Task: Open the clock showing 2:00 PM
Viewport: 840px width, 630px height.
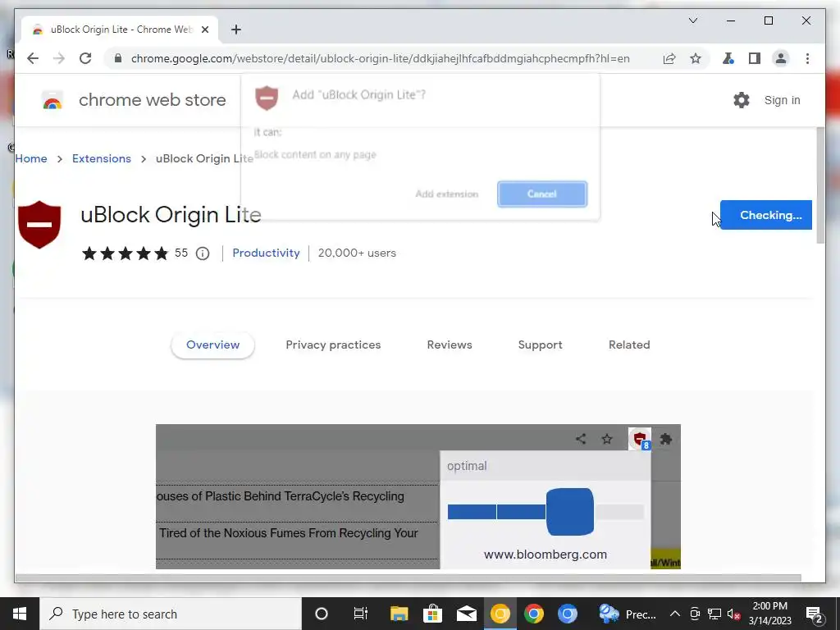Action: coord(769,614)
